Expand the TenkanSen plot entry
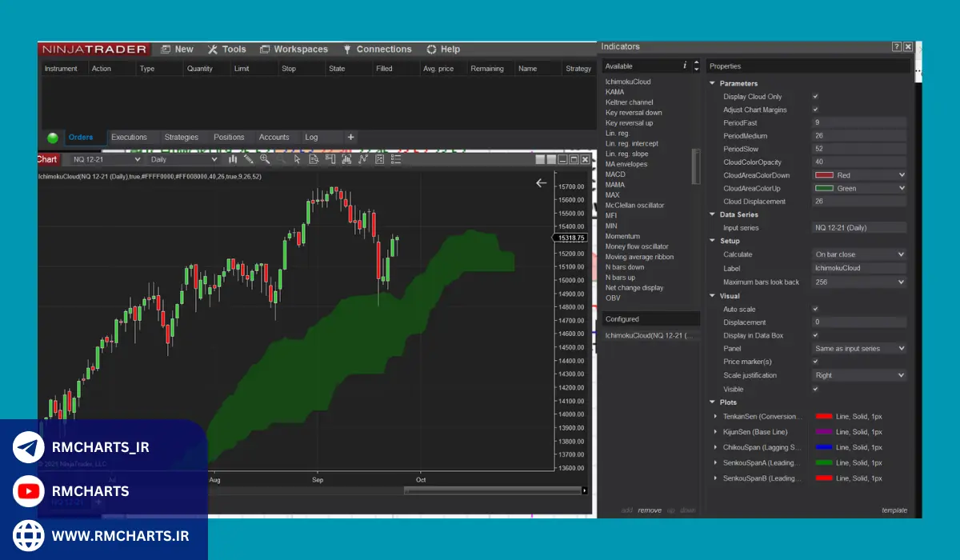The image size is (960, 560). (x=715, y=416)
